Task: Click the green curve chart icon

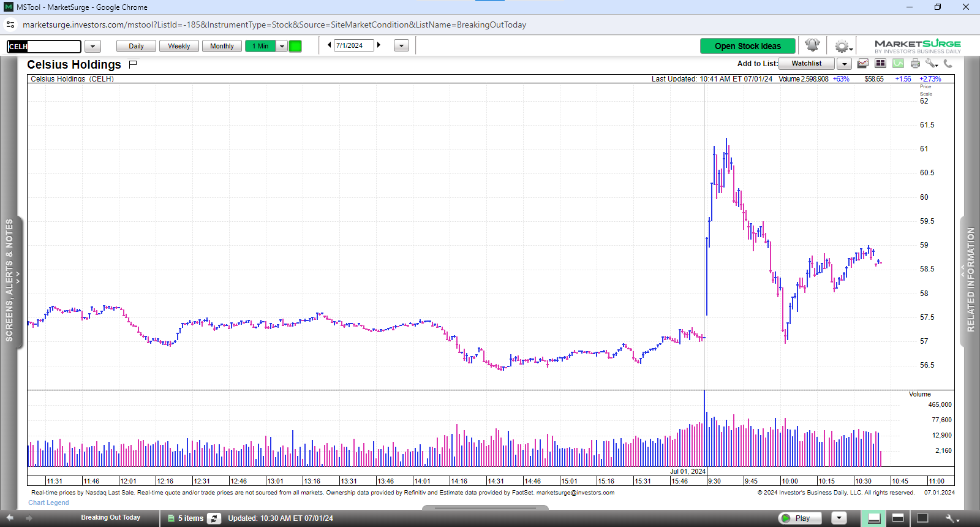Action: (x=898, y=63)
